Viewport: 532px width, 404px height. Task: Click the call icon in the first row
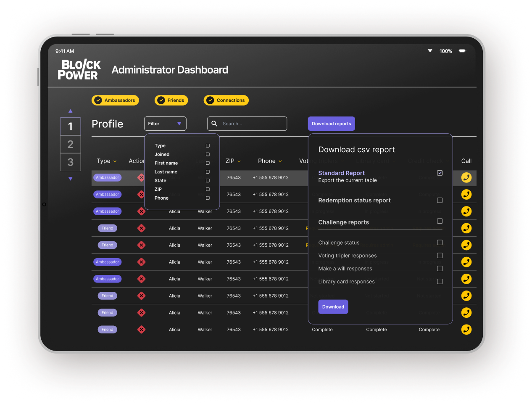(466, 177)
